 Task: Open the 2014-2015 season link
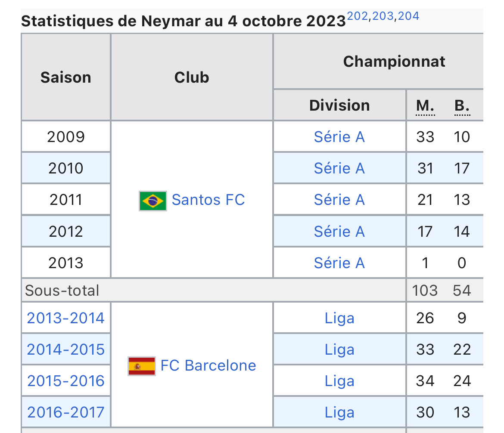66,350
